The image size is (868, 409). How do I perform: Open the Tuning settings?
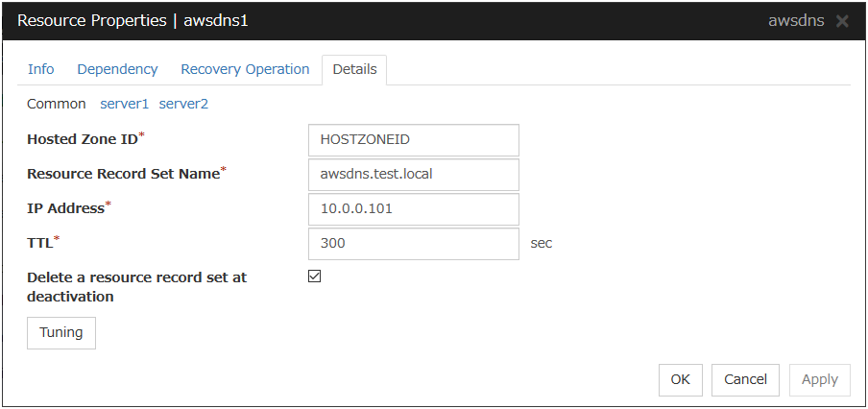click(61, 333)
